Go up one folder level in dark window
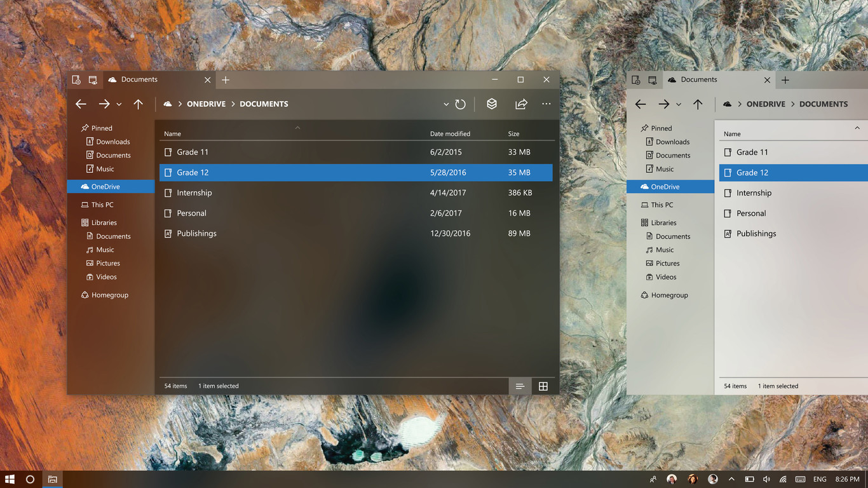 tap(138, 104)
